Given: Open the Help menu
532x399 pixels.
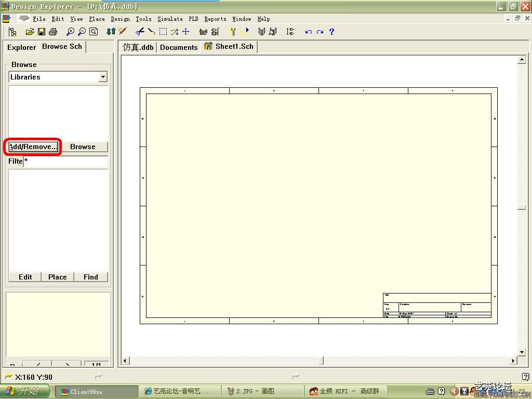Looking at the screenshot, I should tap(263, 19).
